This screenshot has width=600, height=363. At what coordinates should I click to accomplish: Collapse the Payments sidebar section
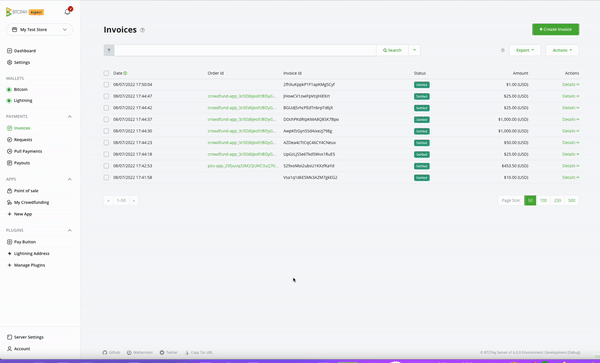pyautogui.click(x=70, y=116)
